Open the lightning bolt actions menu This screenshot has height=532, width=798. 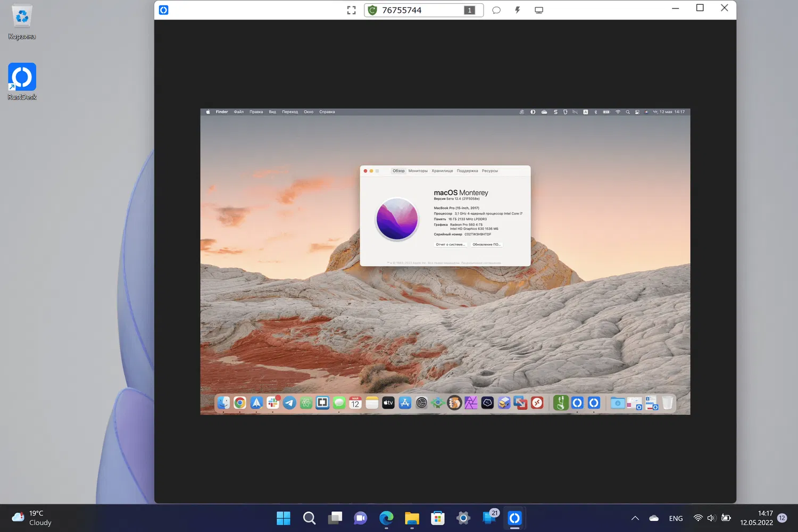coord(517,10)
